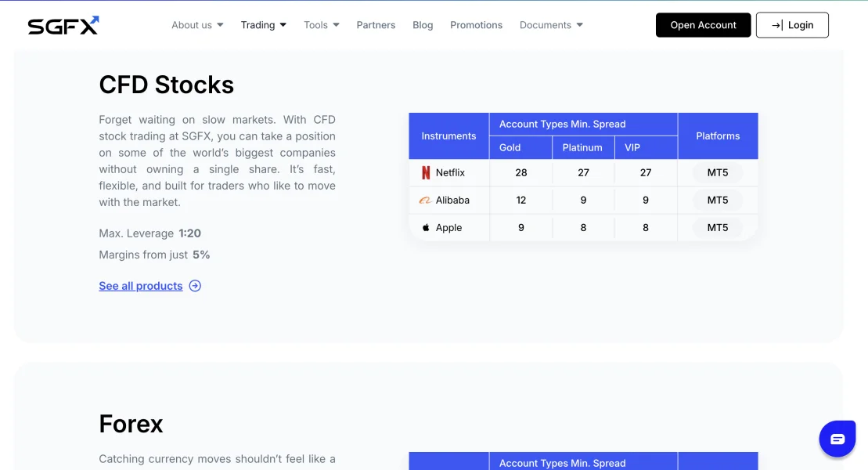Image resolution: width=868 pixels, height=470 pixels.
Task: Select the Platinum column header
Action: coord(582,147)
